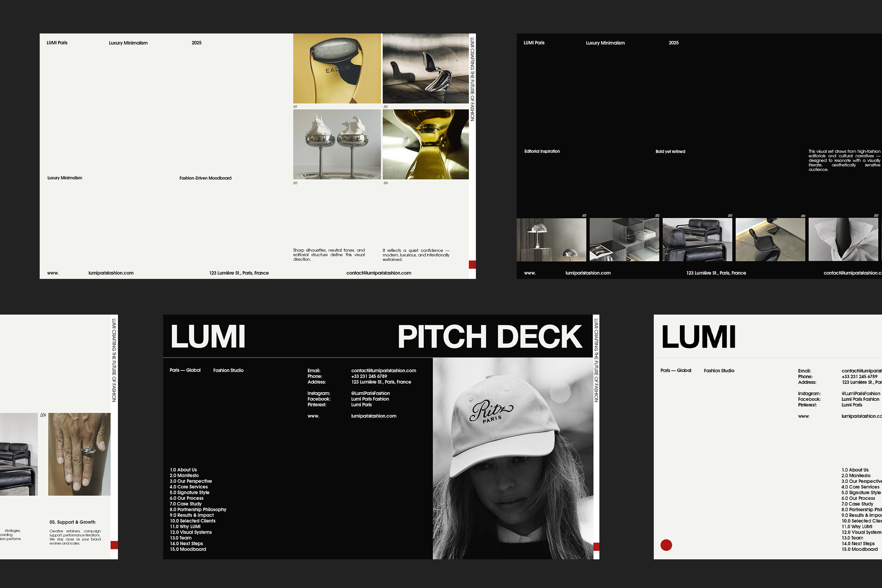Select the @LumiParisFashion Instagram handle

[x=370, y=393]
